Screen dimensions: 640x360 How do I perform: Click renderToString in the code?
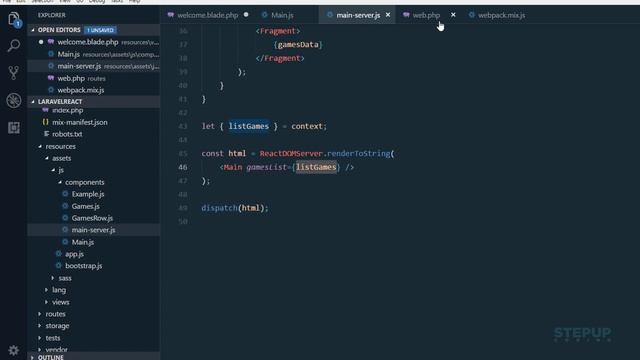[x=358, y=153]
